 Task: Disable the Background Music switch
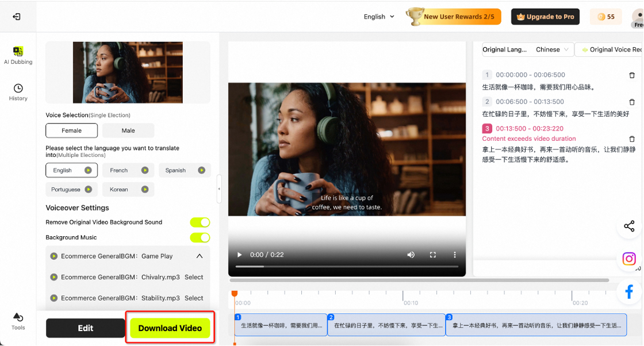200,237
